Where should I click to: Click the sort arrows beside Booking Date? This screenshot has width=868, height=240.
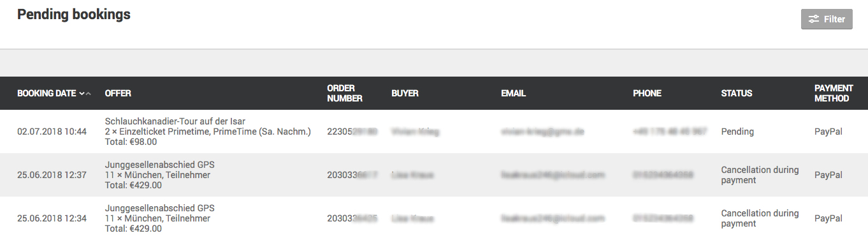click(x=85, y=93)
